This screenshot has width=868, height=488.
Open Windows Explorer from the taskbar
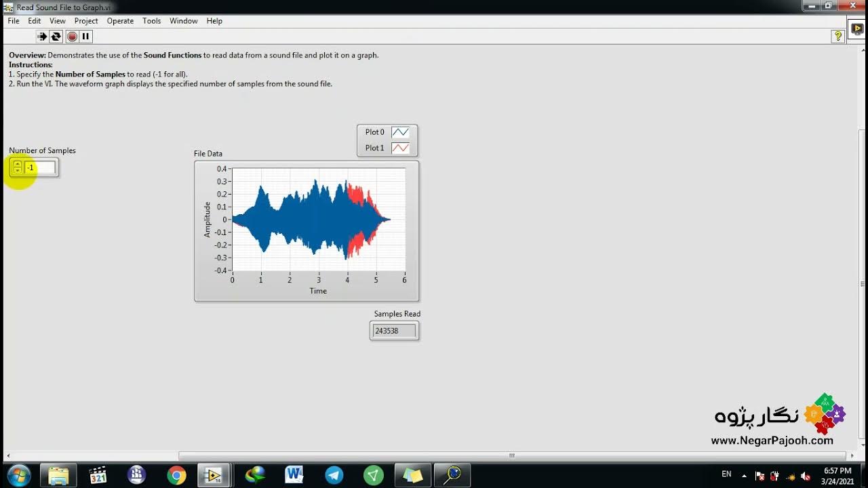pyautogui.click(x=58, y=475)
